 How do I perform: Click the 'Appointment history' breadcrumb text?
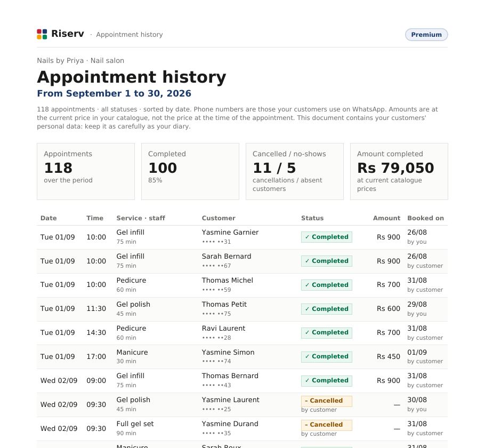click(x=130, y=34)
